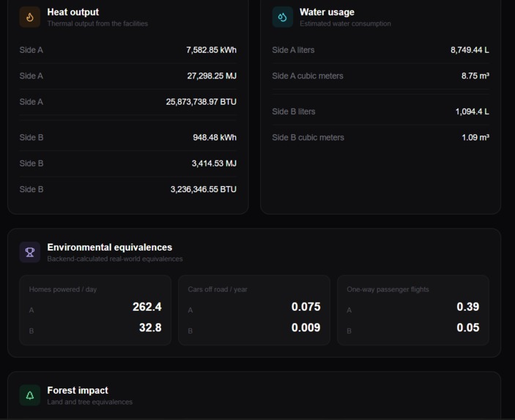Click the Side B 3,414.53 MJ row

pos(127,163)
